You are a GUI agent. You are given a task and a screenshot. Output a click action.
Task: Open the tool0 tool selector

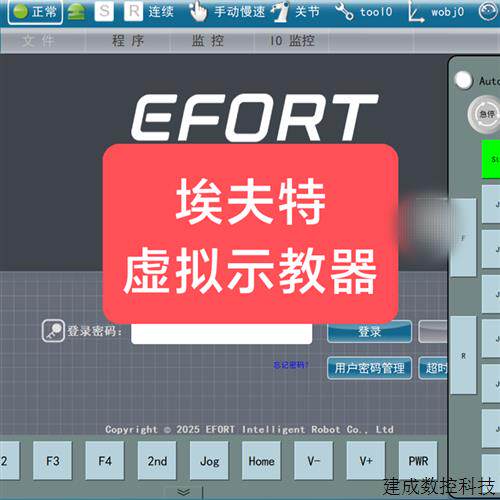[x=376, y=12]
